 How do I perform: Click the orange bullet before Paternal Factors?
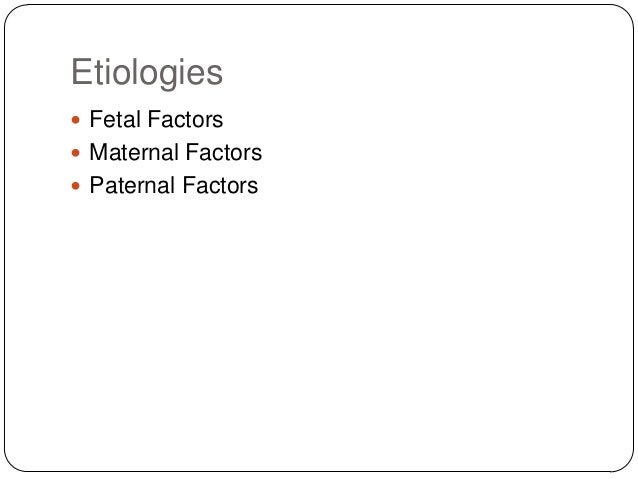[78, 186]
